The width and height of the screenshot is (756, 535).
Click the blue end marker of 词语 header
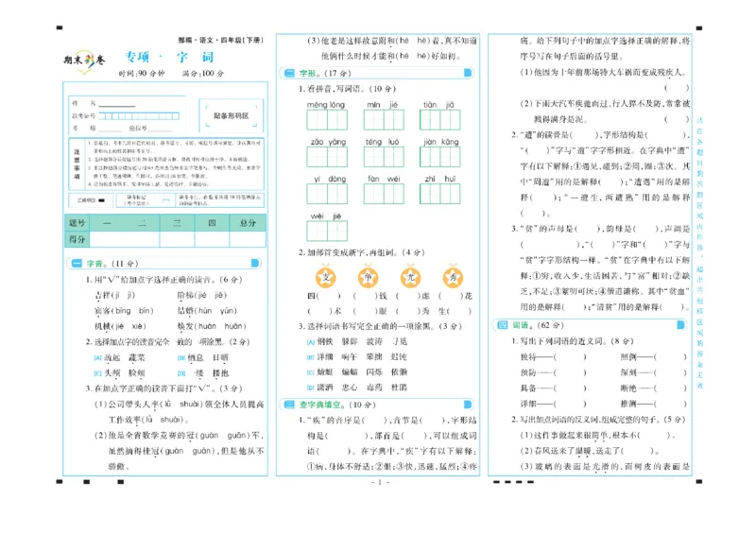[x=680, y=324]
